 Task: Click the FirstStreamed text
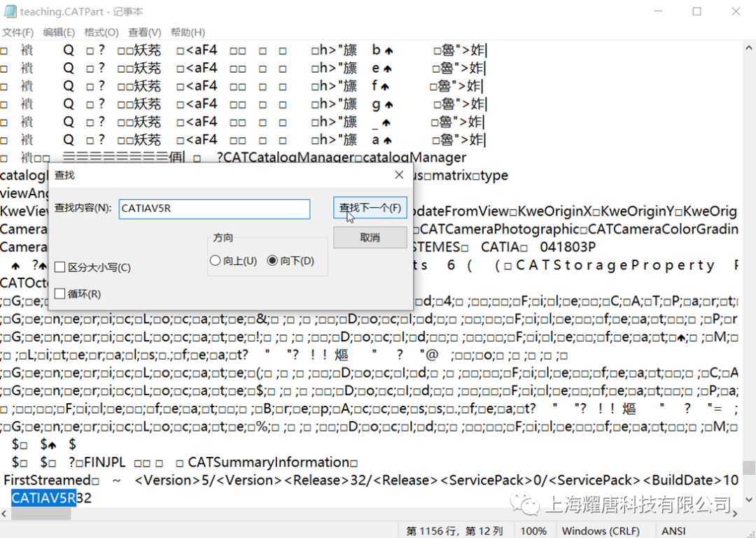47,480
